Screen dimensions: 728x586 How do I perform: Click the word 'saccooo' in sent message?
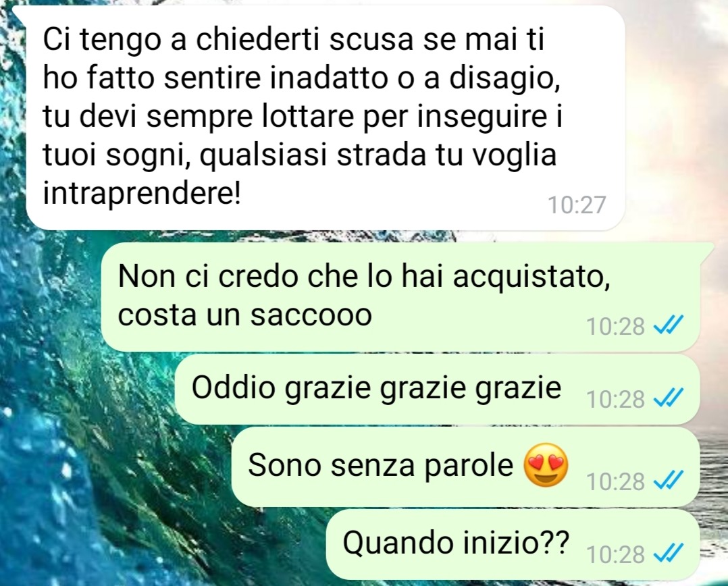(x=311, y=316)
